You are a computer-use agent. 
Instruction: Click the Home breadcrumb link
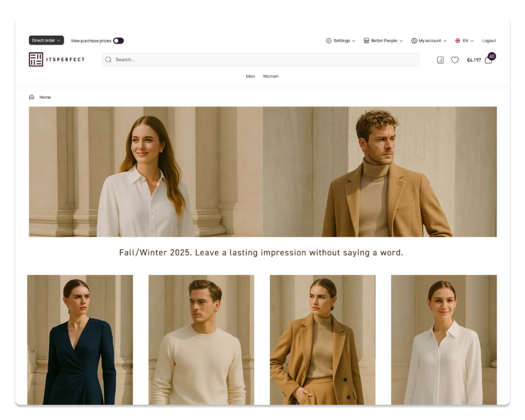(45, 97)
